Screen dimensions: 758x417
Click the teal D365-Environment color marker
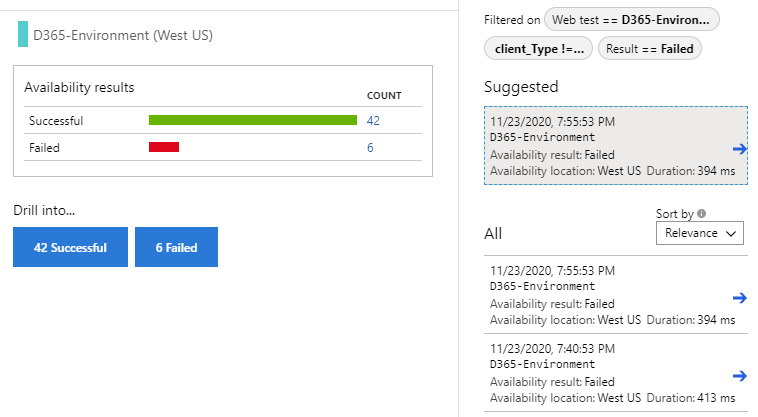tap(22, 35)
